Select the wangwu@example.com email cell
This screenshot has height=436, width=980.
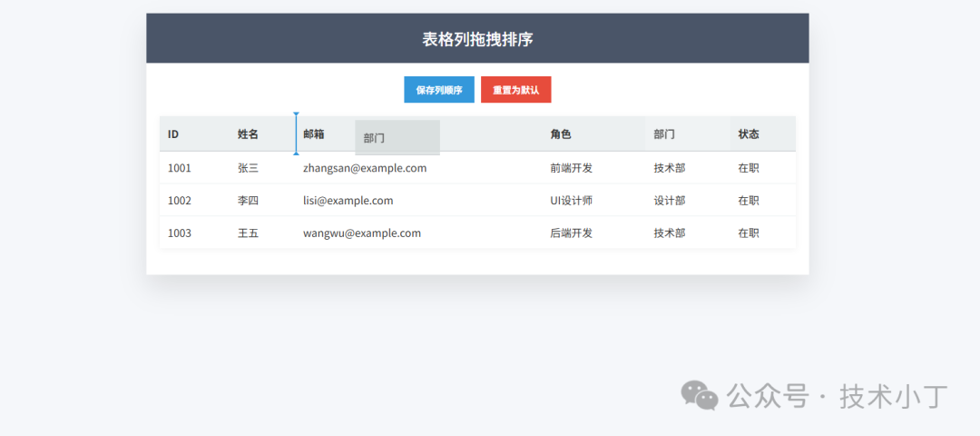(x=362, y=233)
